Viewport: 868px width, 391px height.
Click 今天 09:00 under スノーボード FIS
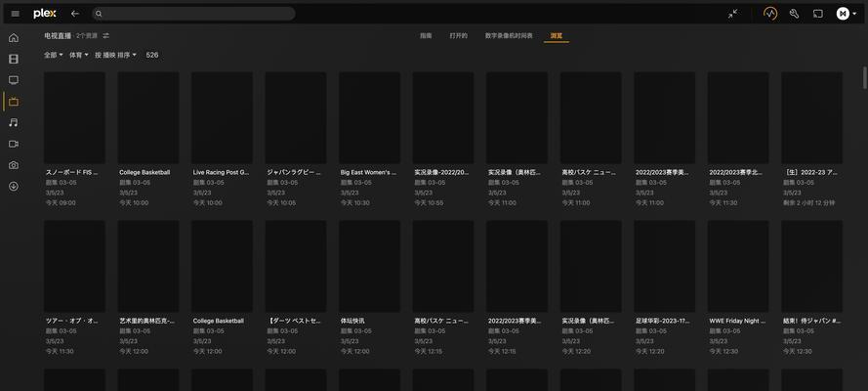tap(61, 202)
